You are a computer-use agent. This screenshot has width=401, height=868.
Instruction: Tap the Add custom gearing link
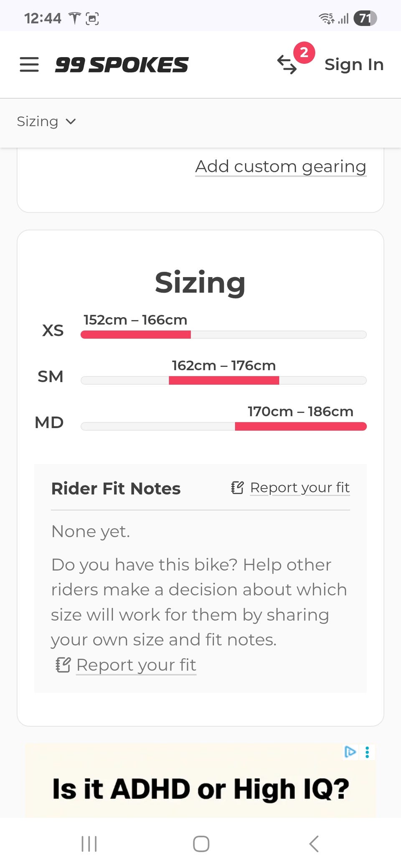(281, 167)
